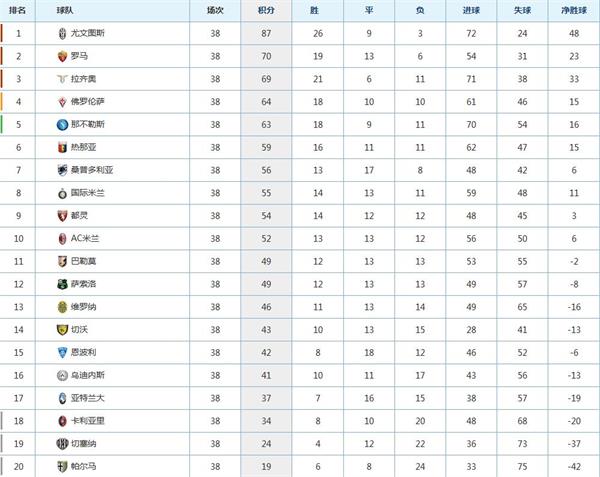Click the Napoli (那不勒斯) club crest icon
Image resolution: width=600 pixels, height=477 pixels.
[63, 124]
